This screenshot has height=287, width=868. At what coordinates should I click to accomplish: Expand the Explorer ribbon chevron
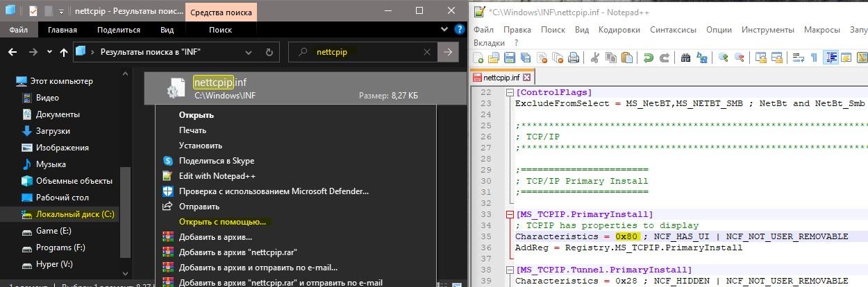point(444,29)
